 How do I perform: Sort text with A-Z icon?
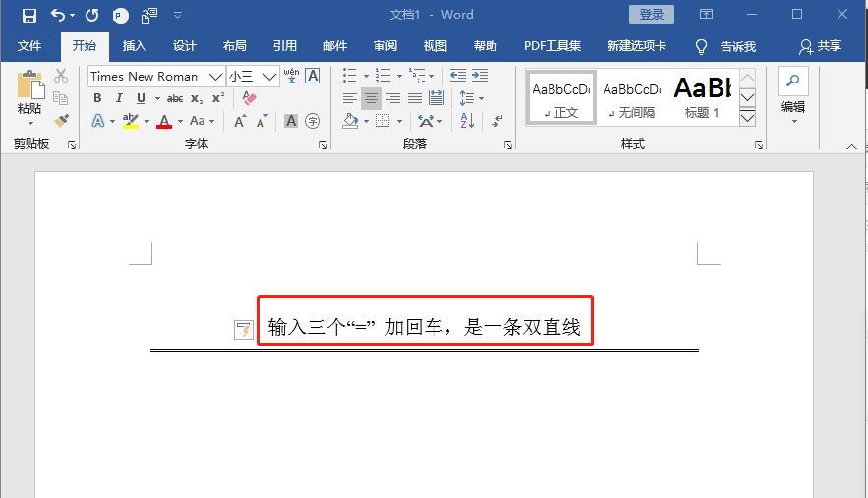tap(467, 121)
